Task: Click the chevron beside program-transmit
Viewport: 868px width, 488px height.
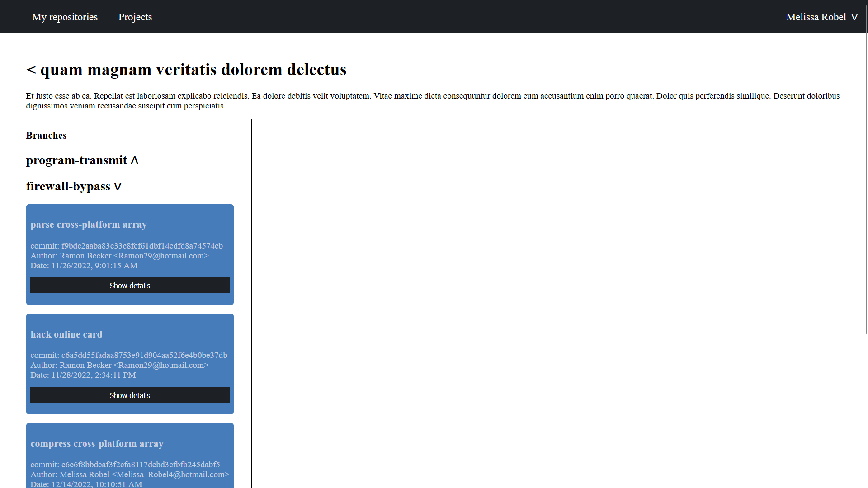Action: [x=134, y=161]
